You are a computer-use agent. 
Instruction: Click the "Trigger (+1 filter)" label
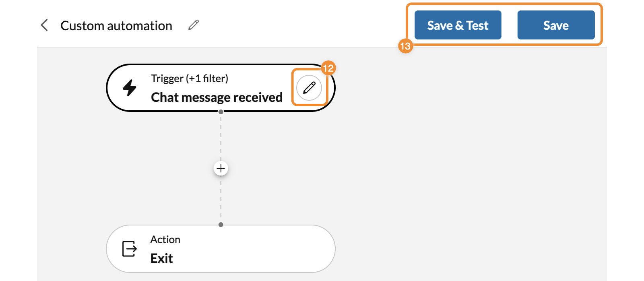(190, 79)
